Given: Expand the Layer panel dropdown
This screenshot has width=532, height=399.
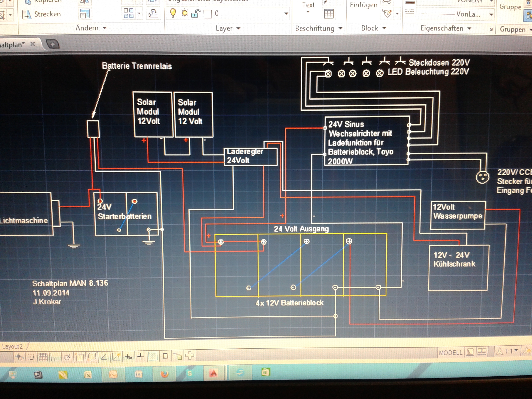Looking at the screenshot, I should click(x=238, y=28).
